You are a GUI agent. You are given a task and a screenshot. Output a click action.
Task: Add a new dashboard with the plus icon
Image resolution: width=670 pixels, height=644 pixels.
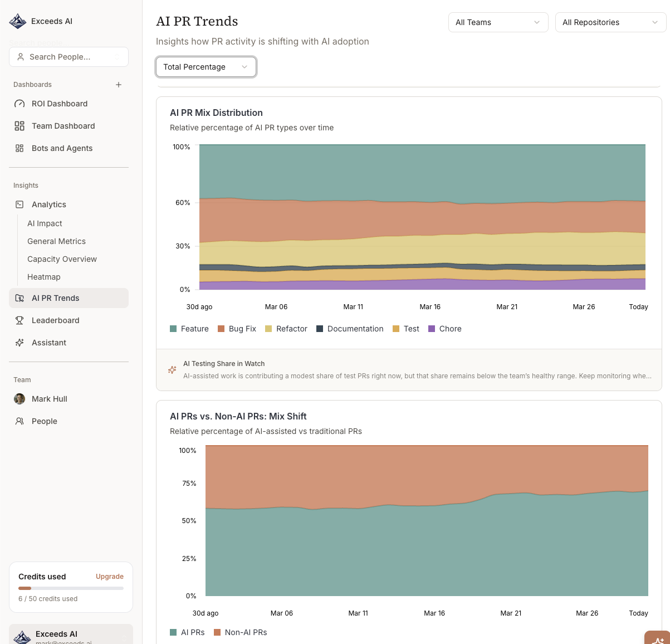(x=119, y=85)
